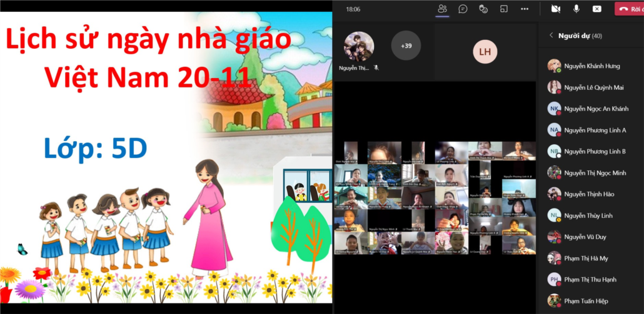Image resolution: width=644 pixels, height=314 pixels.
Task: Open the reactions icon in toolbar
Action: 483,9
